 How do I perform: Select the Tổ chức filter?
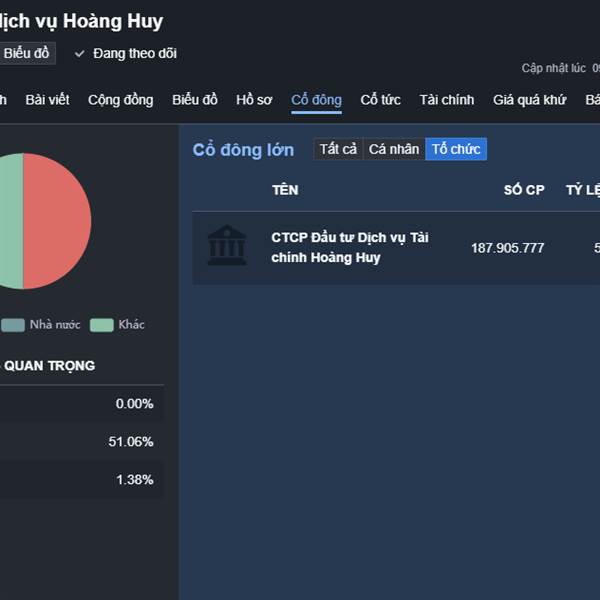pyautogui.click(x=456, y=149)
